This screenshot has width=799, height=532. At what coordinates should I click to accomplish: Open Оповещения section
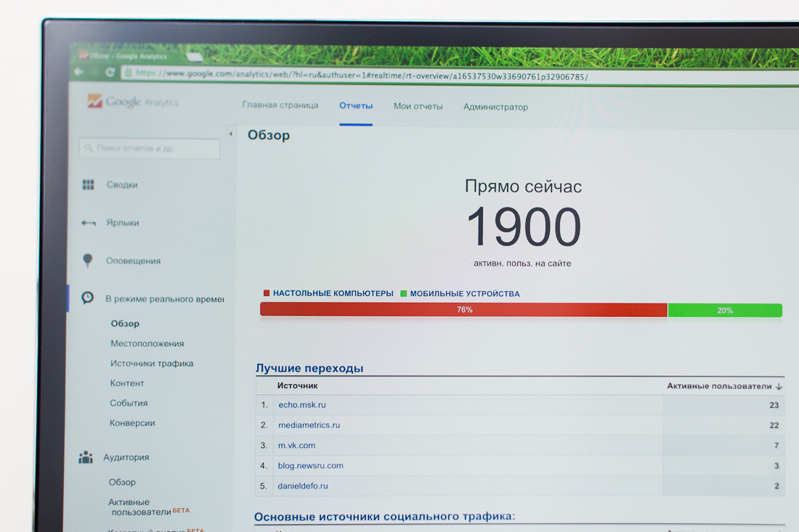(x=133, y=261)
